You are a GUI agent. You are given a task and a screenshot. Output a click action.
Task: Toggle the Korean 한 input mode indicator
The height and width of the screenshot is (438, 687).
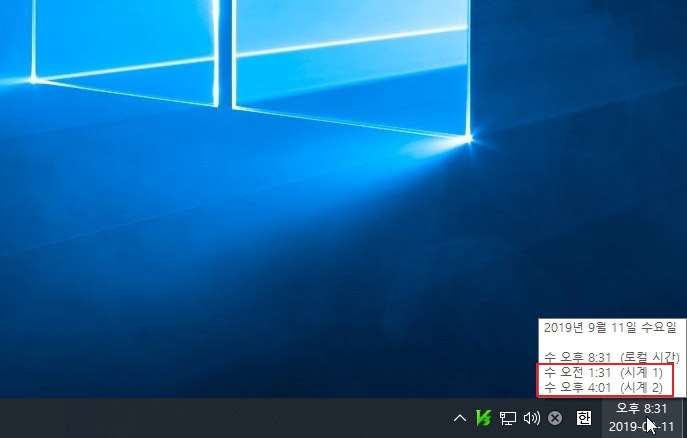click(584, 418)
